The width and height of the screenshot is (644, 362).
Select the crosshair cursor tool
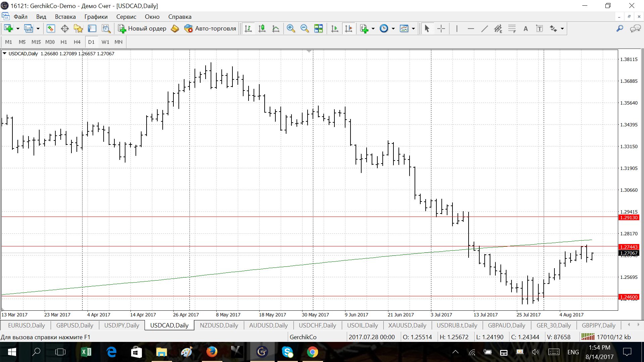pyautogui.click(x=441, y=29)
